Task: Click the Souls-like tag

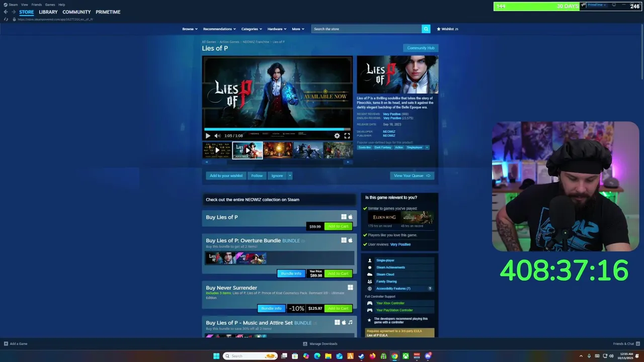Action: [365, 147]
